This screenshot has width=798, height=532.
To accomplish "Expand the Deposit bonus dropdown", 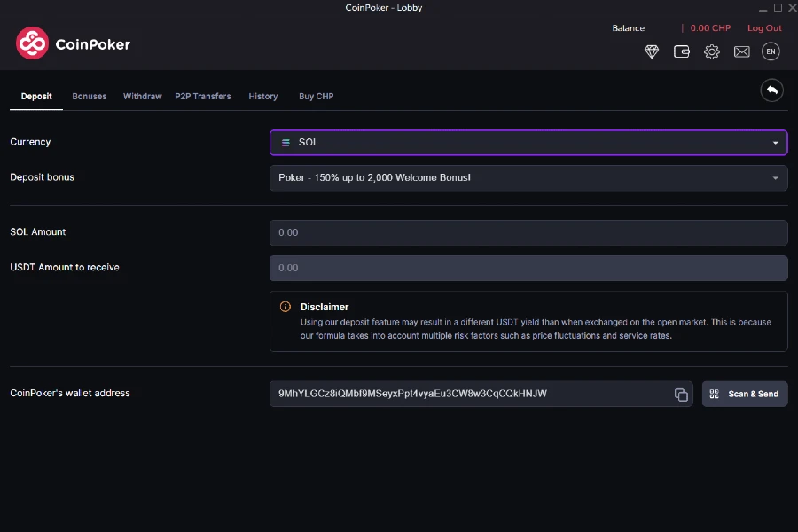I will pos(528,177).
